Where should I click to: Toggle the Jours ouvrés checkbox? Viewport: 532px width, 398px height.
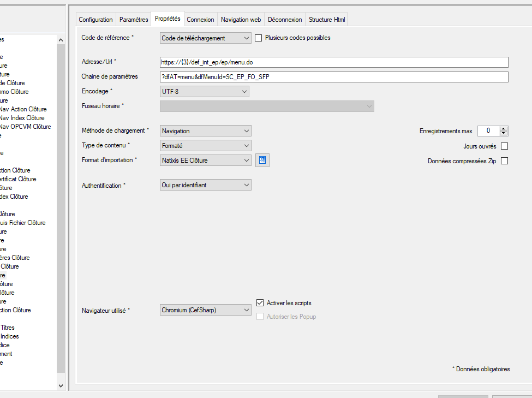(504, 146)
